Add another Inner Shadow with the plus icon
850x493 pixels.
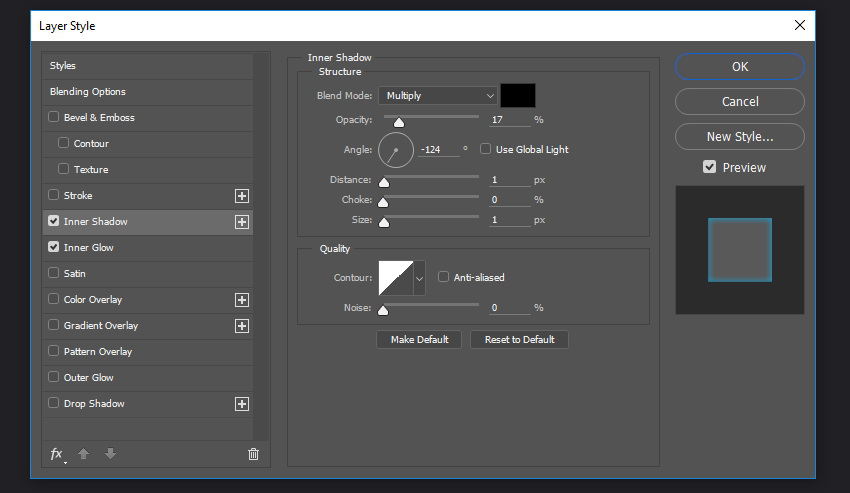pos(242,222)
